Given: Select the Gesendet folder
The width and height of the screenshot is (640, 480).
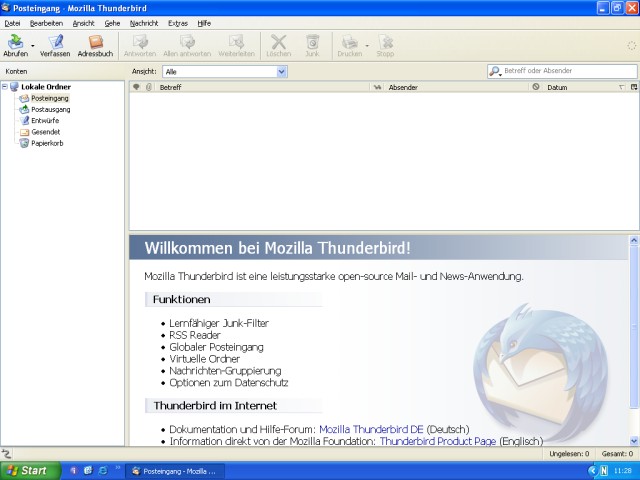Looking at the screenshot, I should click(x=45, y=132).
